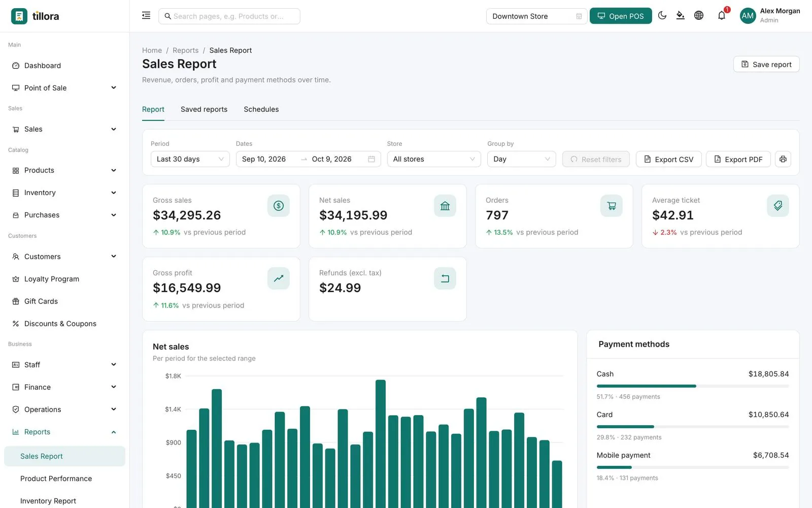
Task: Click the Open POS button
Action: tap(621, 16)
